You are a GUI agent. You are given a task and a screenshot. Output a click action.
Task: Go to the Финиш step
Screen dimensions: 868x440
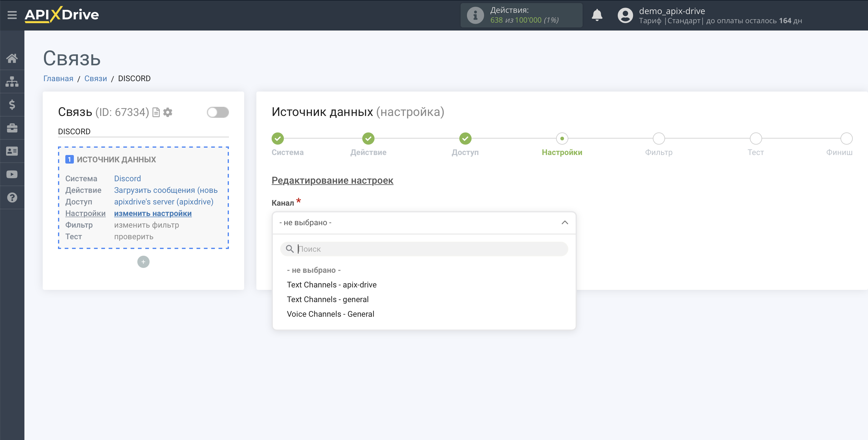pos(846,139)
